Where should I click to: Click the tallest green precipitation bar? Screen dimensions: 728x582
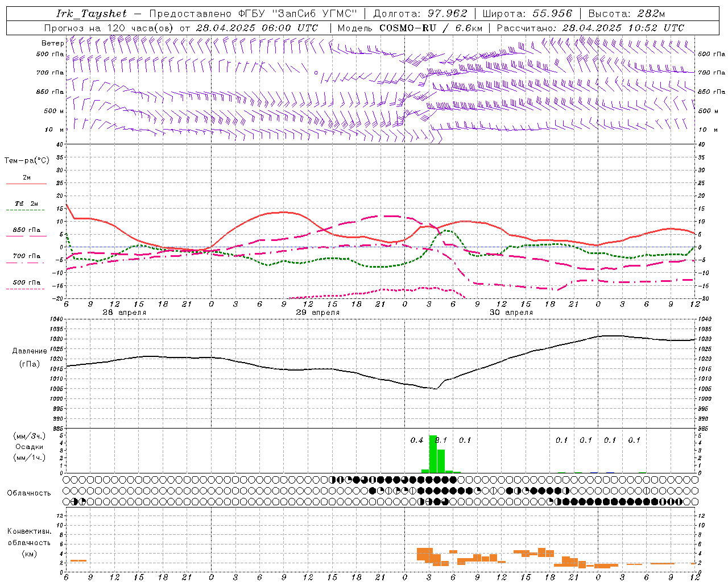point(433,454)
